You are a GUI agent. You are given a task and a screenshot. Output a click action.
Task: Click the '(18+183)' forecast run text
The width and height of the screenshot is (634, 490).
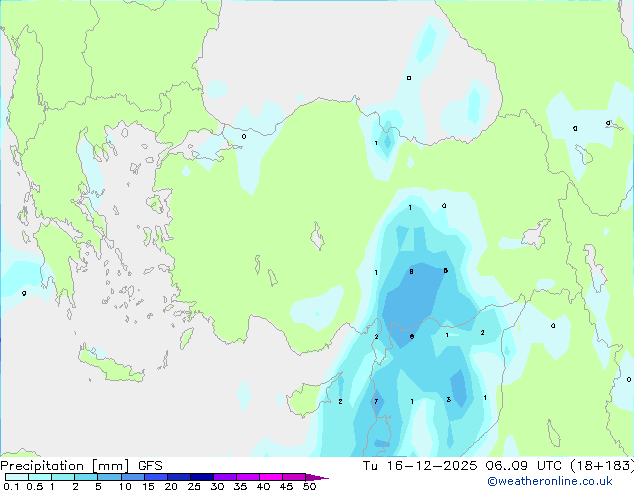602,466
